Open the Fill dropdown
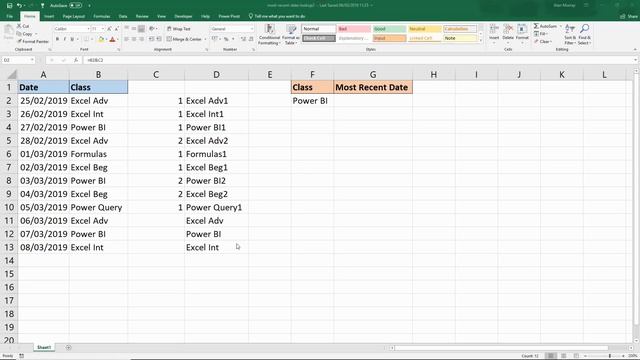Screen dimensions: 640x360 pyautogui.click(x=541, y=34)
